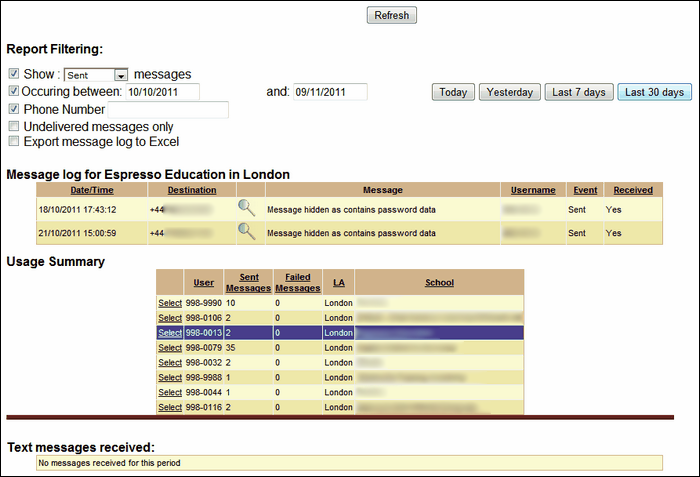Viewport: 700px width, 477px height.
Task: Filter by Last 30 days
Action: [x=654, y=92]
